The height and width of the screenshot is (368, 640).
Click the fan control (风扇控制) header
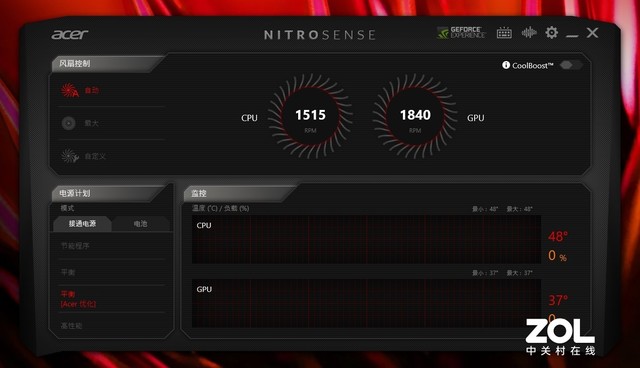tap(75, 64)
